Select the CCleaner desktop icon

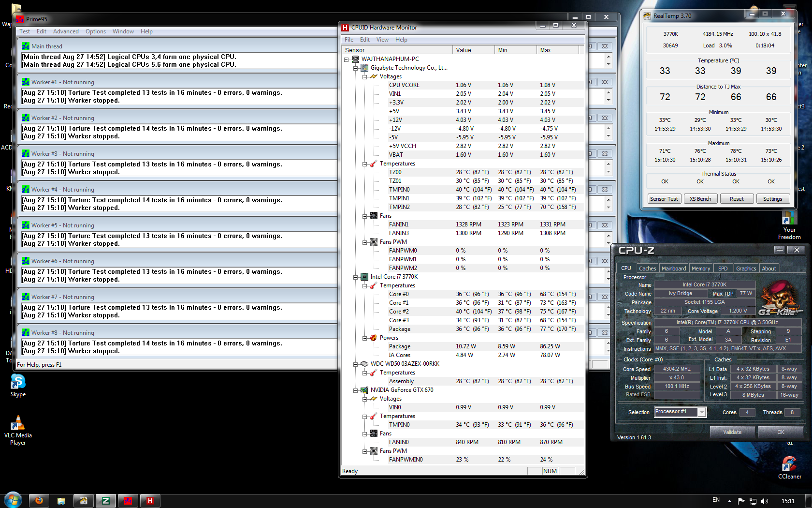click(x=790, y=468)
